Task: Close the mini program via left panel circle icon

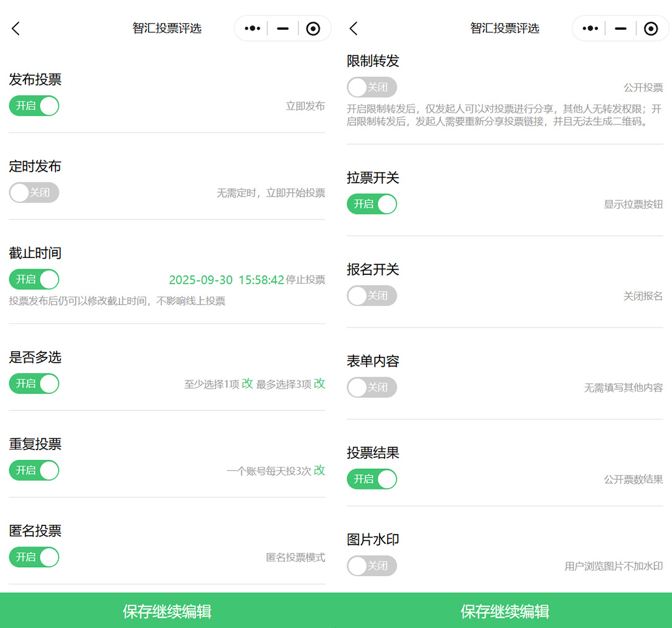Action: coord(313,29)
